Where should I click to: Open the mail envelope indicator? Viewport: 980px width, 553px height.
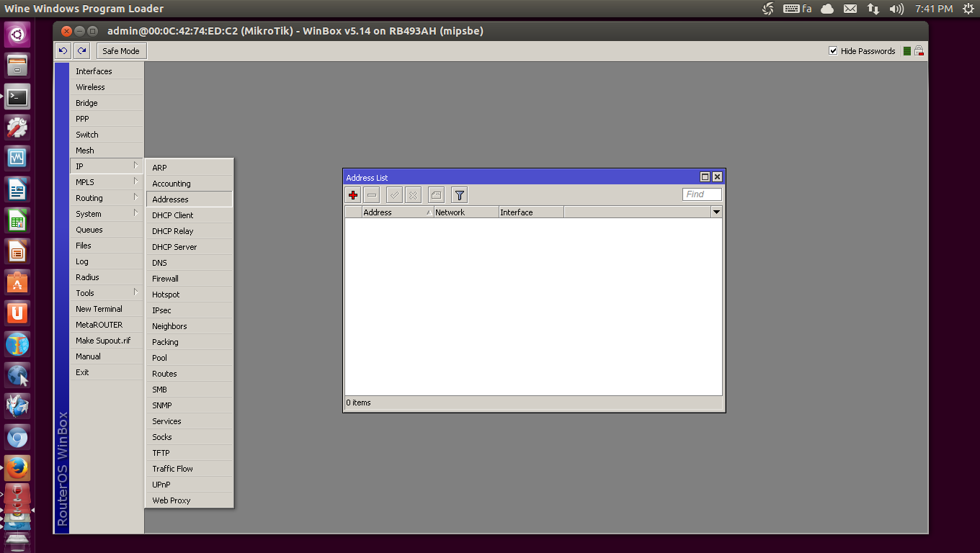pos(850,9)
